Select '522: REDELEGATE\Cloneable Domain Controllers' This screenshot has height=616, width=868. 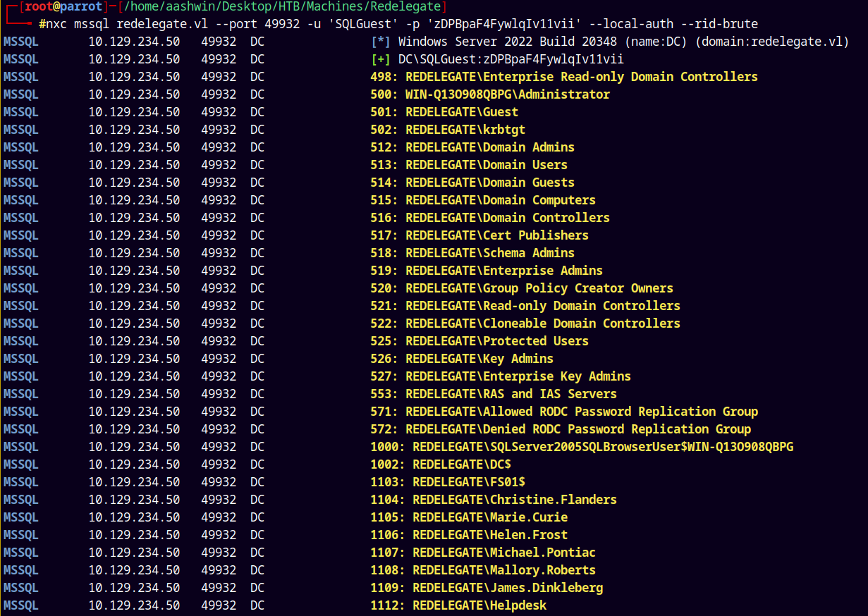coord(525,324)
